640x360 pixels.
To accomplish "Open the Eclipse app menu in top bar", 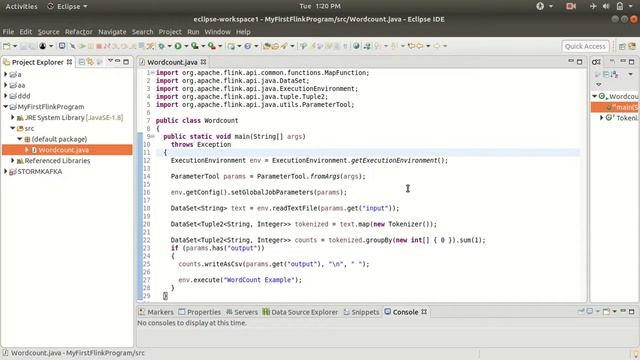I will 67,6.
